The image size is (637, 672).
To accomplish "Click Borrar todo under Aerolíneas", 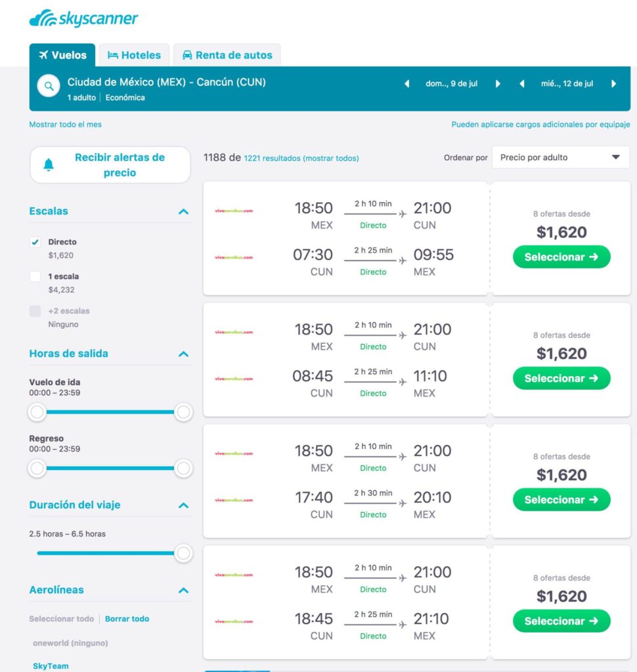I will tap(127, 619).
